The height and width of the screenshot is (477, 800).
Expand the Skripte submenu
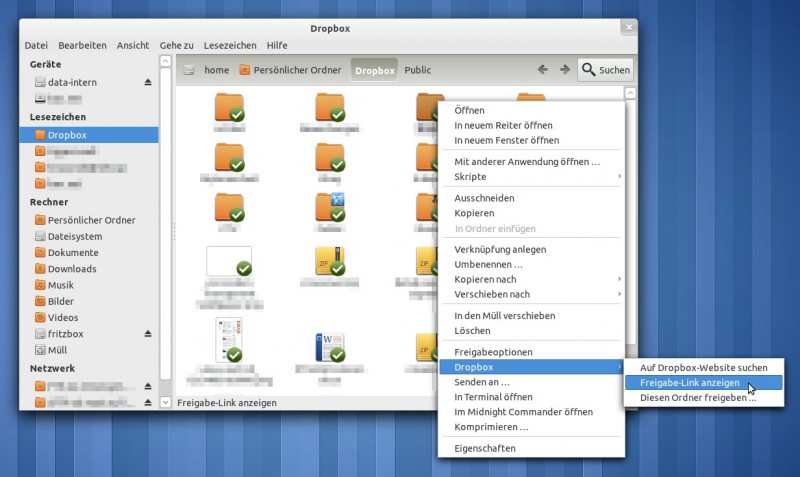pos(619,177)
